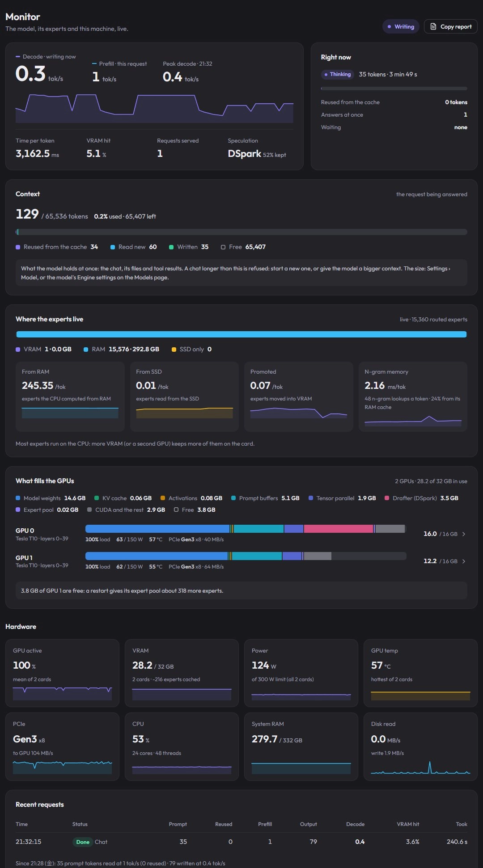The height and width of the screenshot is (868, 483).
Task: Click the Drafter (DSpark) pink legend swatch
Action: pyautogui.click(x=387, y=498)
